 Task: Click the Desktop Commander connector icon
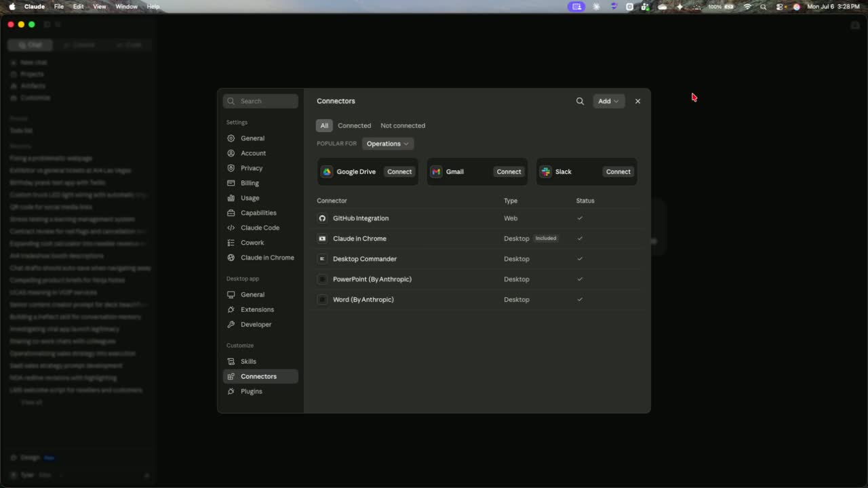pos(322,259)
